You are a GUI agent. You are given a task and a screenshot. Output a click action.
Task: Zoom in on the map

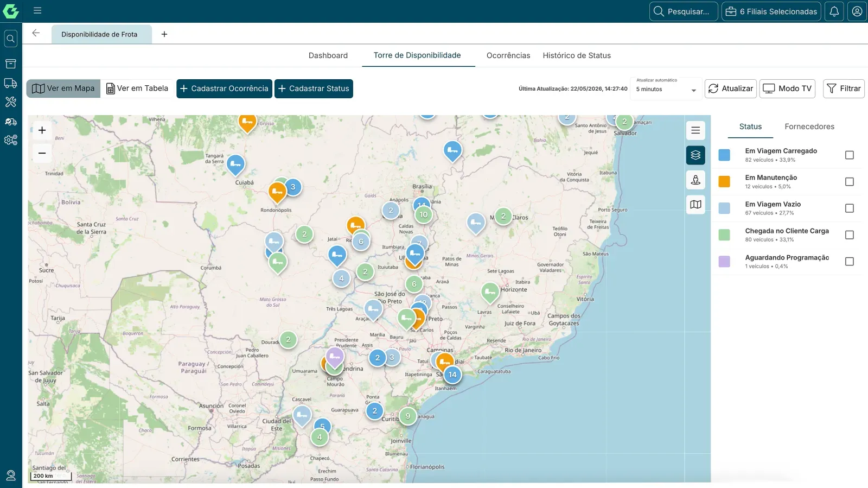[42, 130]
